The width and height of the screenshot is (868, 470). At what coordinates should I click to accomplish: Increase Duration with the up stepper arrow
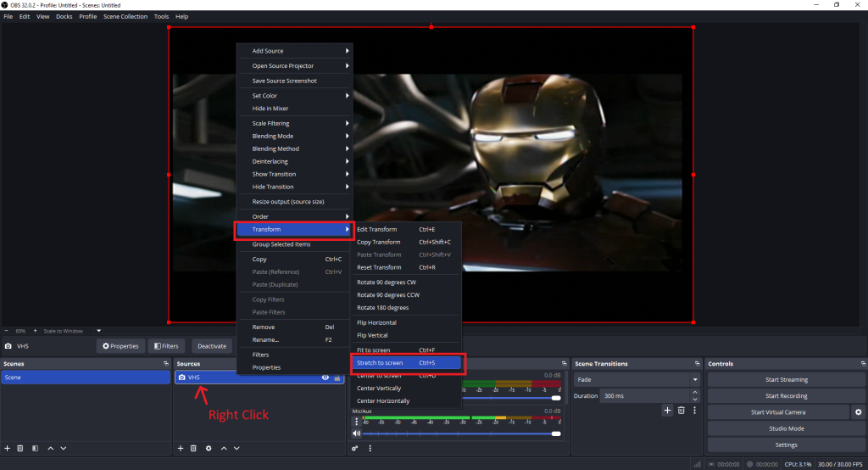(695, 393)
